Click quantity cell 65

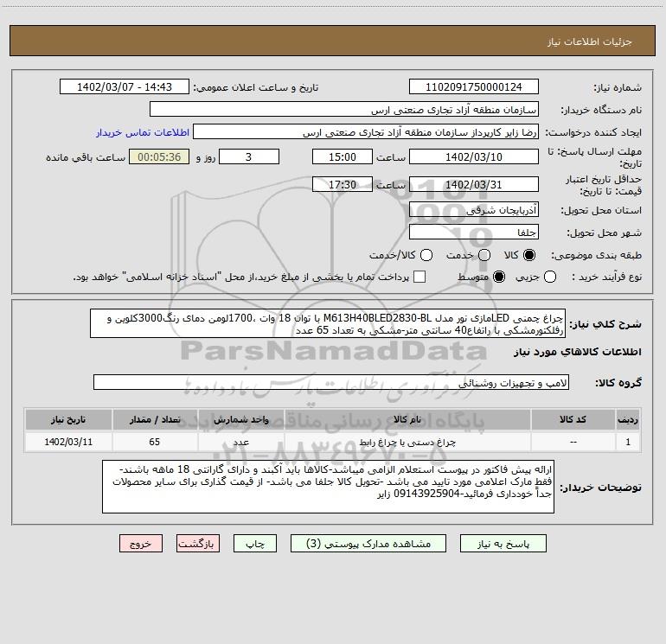(155, 442)
